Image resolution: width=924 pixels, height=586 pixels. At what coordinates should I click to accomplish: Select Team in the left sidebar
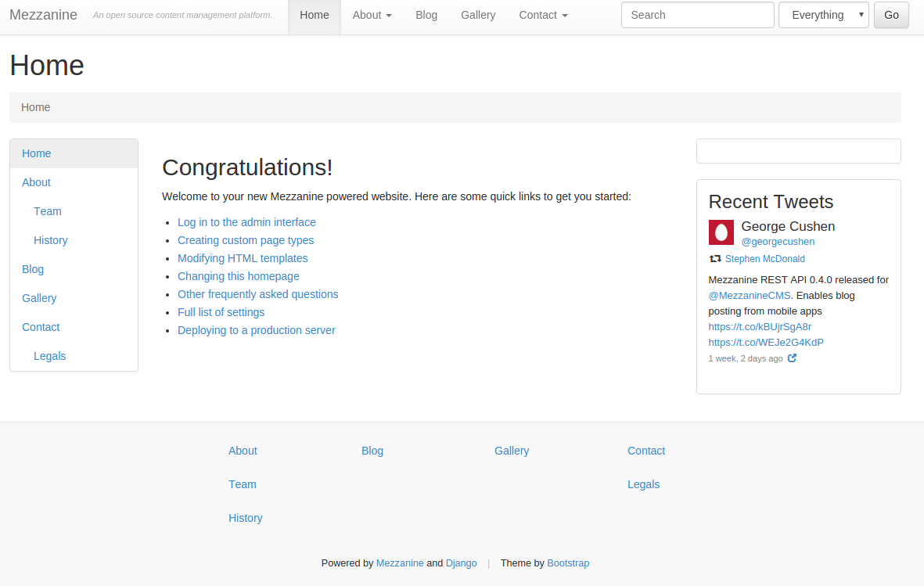[48, 211]
